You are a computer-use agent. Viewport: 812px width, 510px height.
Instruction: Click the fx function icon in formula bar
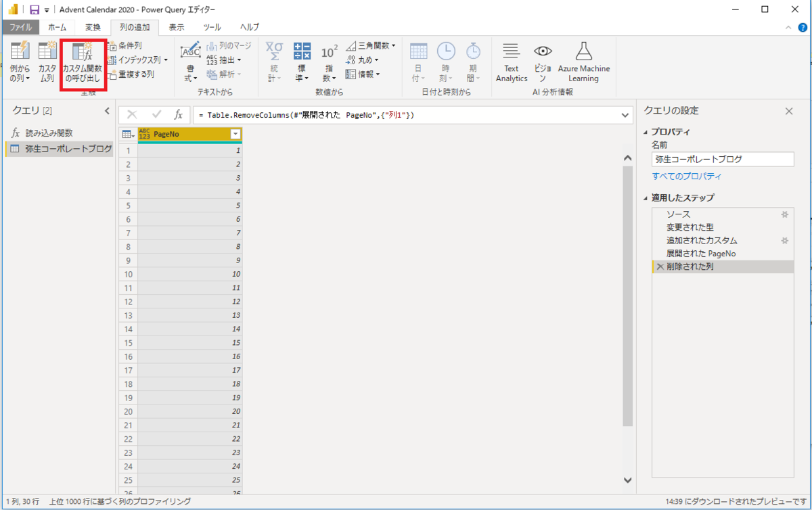pos(179,115)
